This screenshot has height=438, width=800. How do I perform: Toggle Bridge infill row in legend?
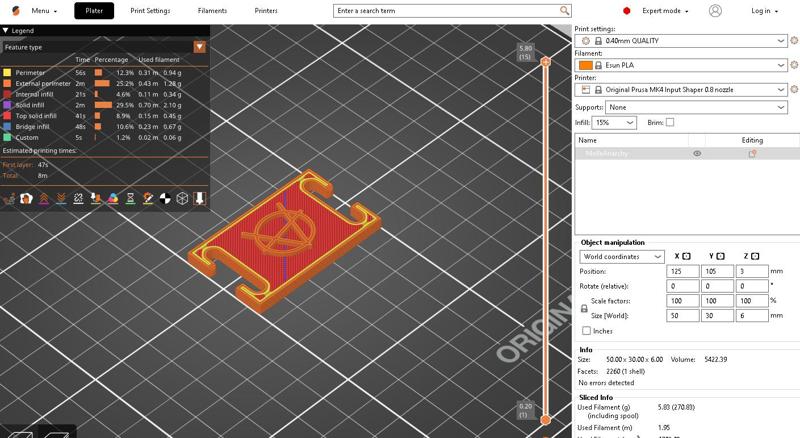pyautogui.click(x=104, y=126)
